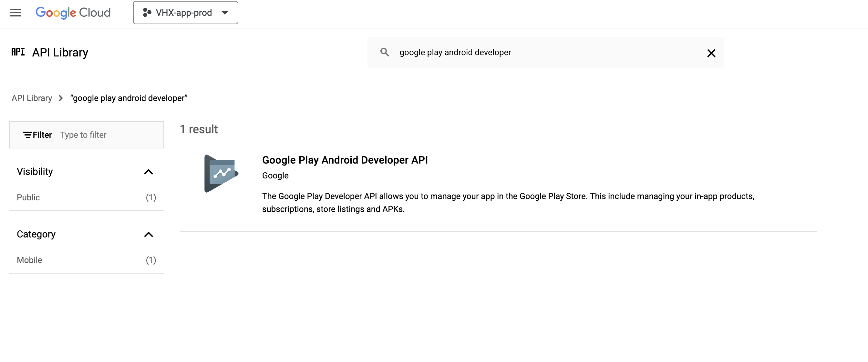Screen dimensions: 868x362
Task: Click the search magnifier icon
Action: coord(385,52)
